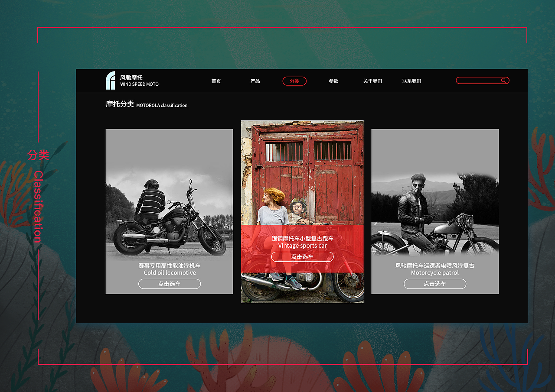Viewport: 555px width, 392px height.
Task: Click 点击选车 under Cold oil locomotive
Action: click(170, 284)
